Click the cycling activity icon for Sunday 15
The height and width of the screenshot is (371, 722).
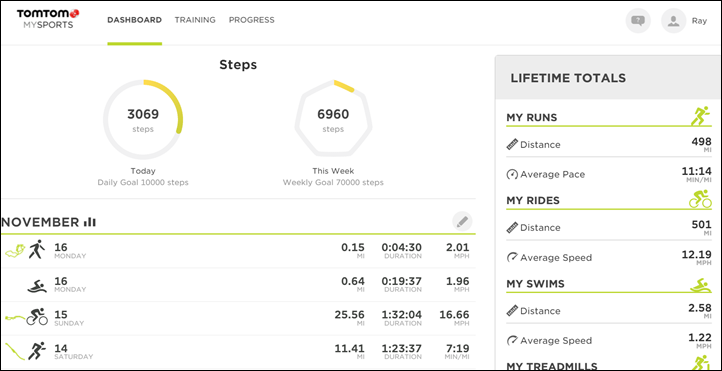(x=37, y=317)
